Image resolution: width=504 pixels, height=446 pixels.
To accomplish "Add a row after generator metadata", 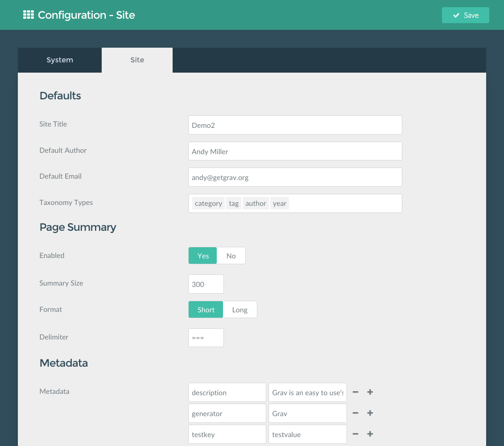I will click(370, 413).
